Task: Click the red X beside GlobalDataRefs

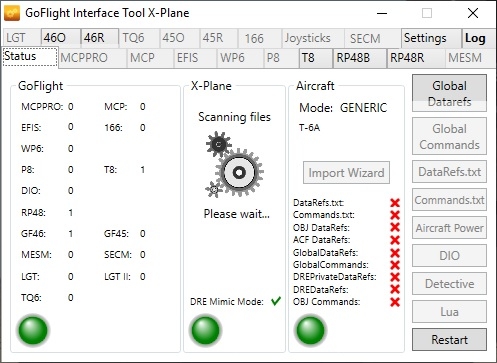Action: pos(395,253)
